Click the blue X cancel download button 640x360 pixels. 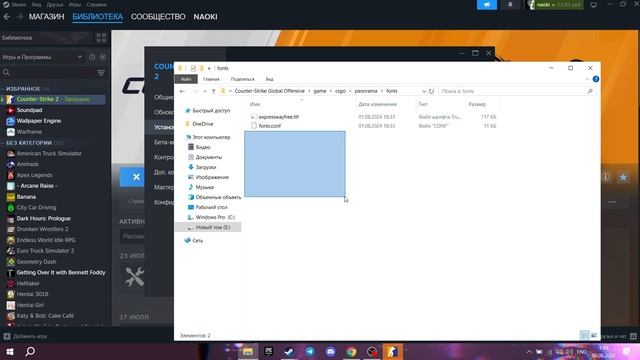(136, 177)
